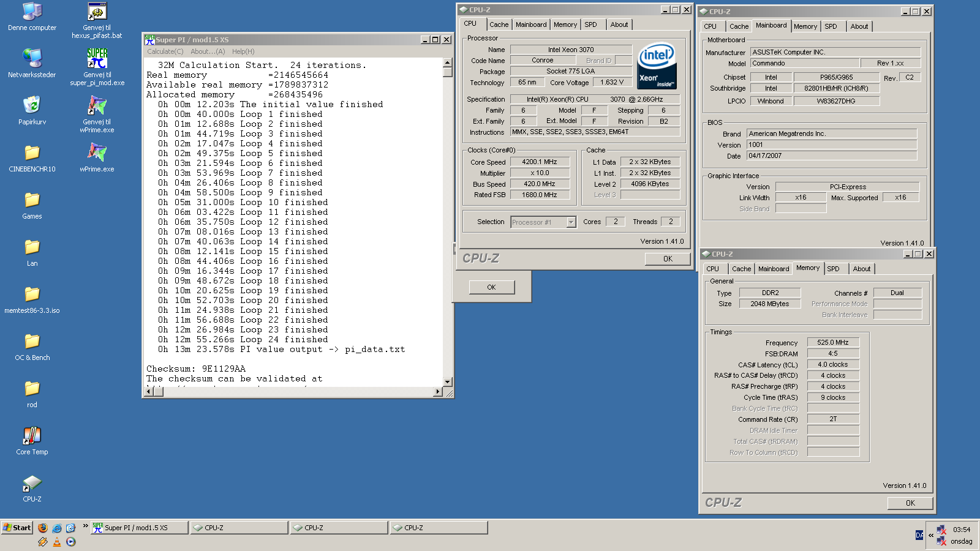Viewport: 980px width, 551px height.
Task: Click the 'ASUSTeK Computer INC.' manufacturer field
Action: (x=835, y=53)
